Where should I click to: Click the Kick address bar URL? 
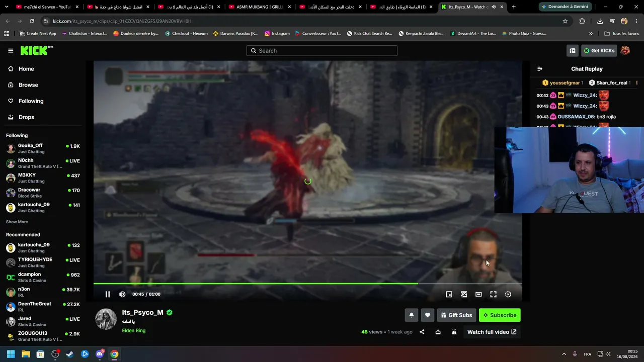pos(122,21)
